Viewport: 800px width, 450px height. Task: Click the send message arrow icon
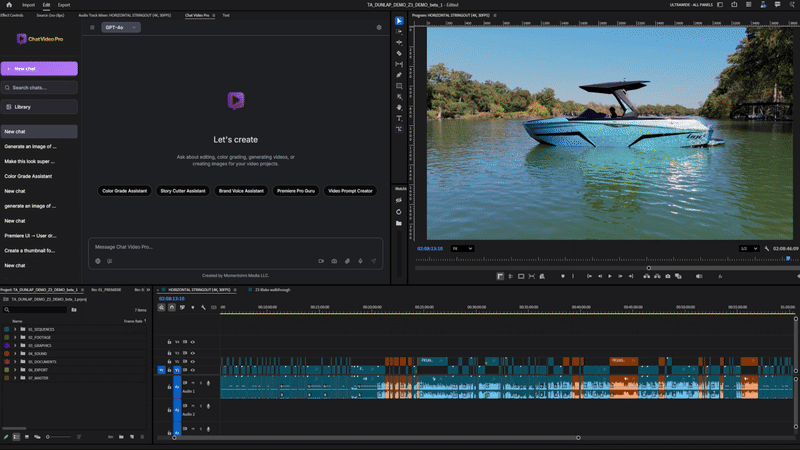point(373,261)
